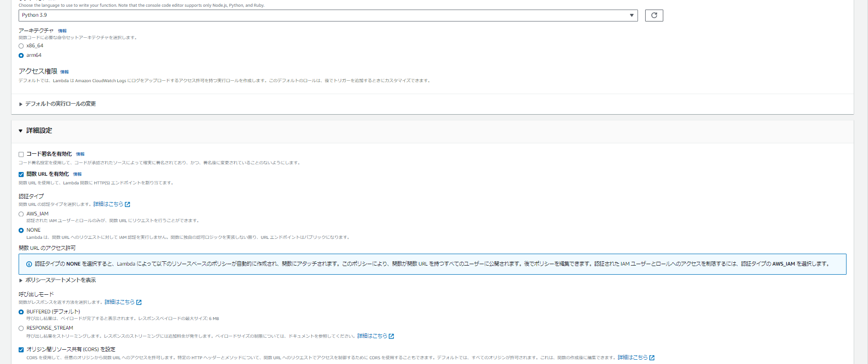Click external link icon under 認証タイプ

click(127, 204)
